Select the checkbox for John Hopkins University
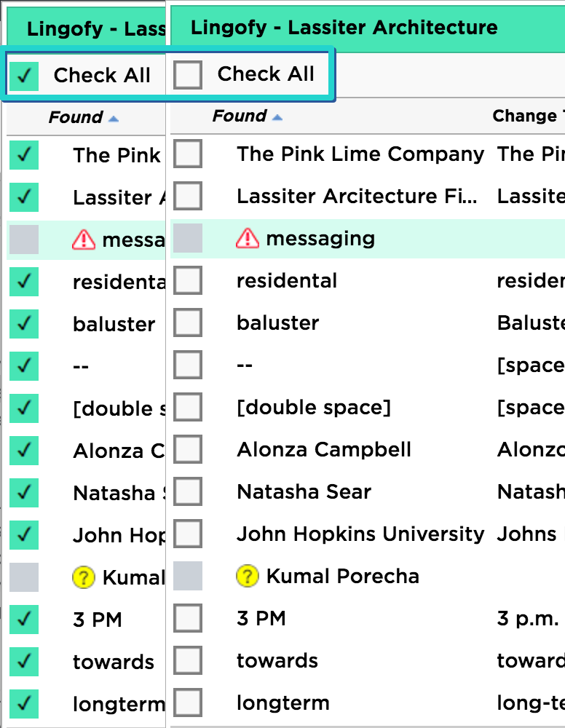Viewport: 565px width, 728px height. coord(188,534)
